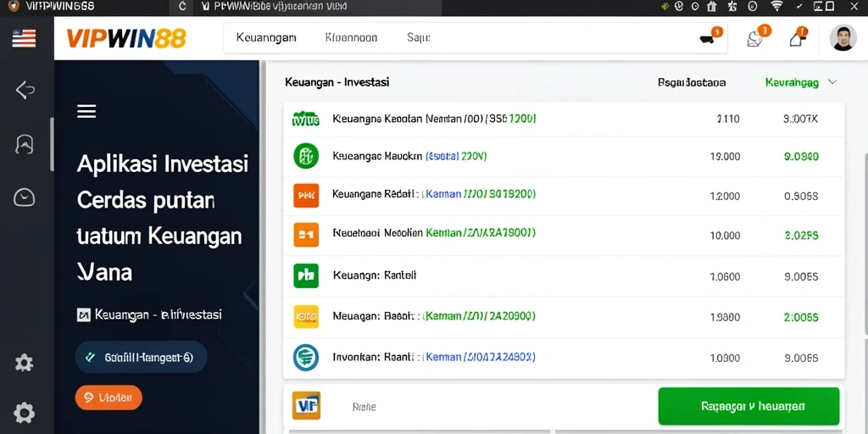This screenshot has width=868, height=434.
Task: Click the back arrow icon in sidebar
Action: (x=25, y=90)
